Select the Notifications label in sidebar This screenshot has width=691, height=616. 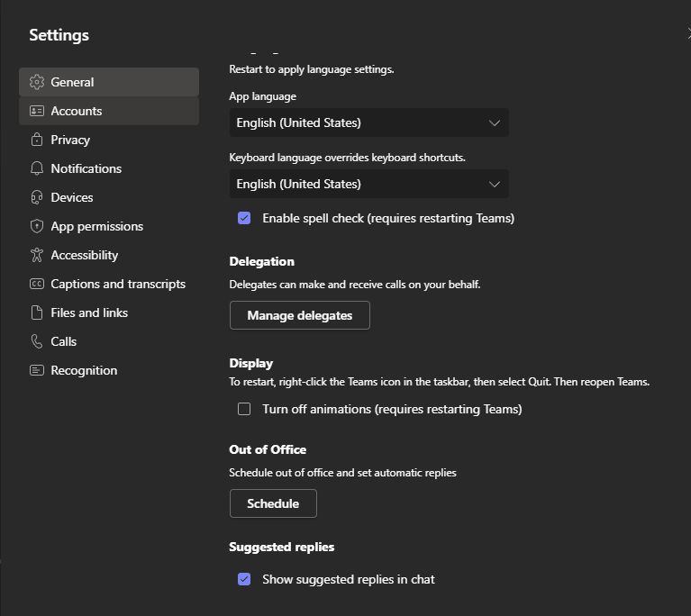[x=86, y=168]
